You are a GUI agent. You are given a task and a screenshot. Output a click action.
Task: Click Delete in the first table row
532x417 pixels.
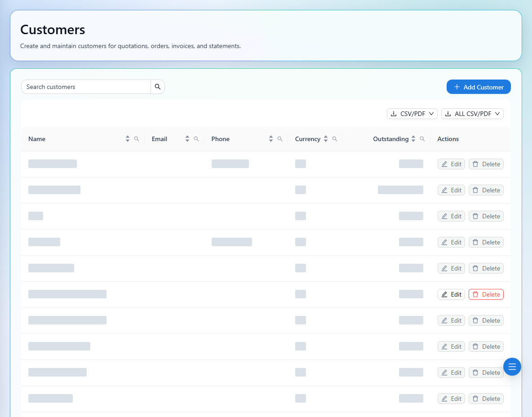tap(486, 164)
